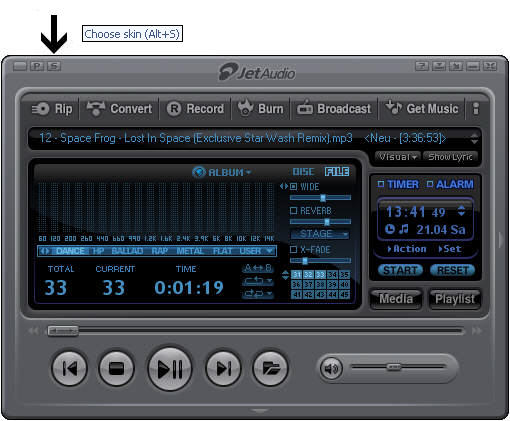Screen dimensions: 510x421
Task: Select the FLAT equalizer preset
Action: pyautogui.click(x=222, y=251)
